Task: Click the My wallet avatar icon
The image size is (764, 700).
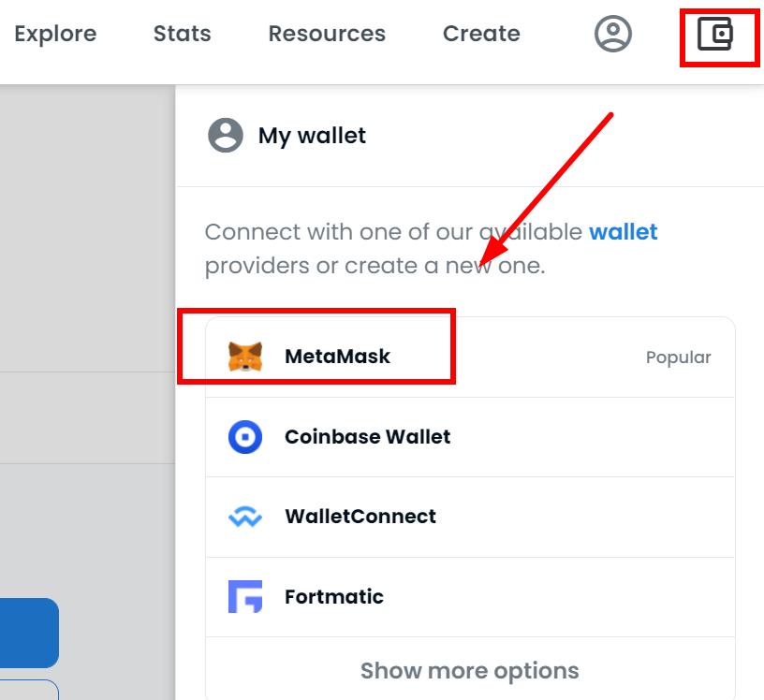Action: click(225, 135)
